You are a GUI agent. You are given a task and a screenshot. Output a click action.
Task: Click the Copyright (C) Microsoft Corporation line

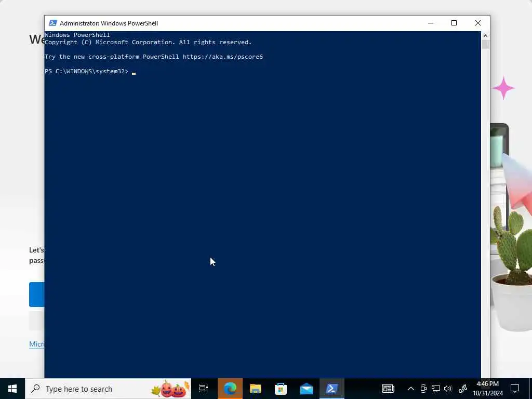[x=148, y=42]
